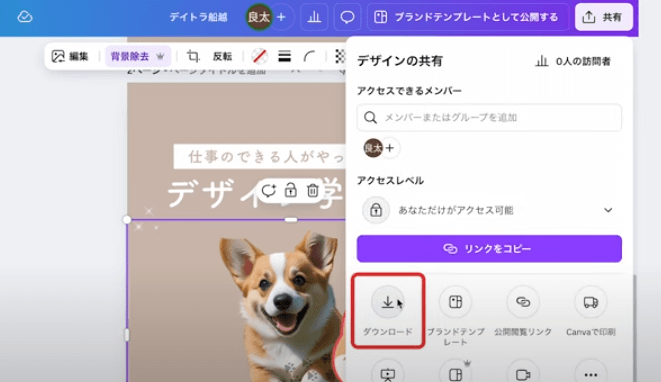The height and width of the screenshot is (382, 661).
Task: Open the デイトラ船越 design title
Action: [198, 17]
